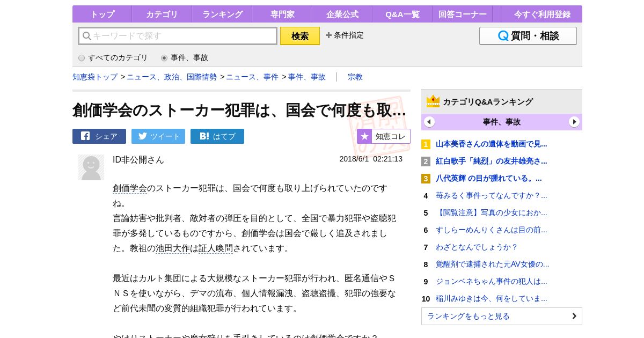
Task: Click the Facebook シェア button
Action: point(99,136)
